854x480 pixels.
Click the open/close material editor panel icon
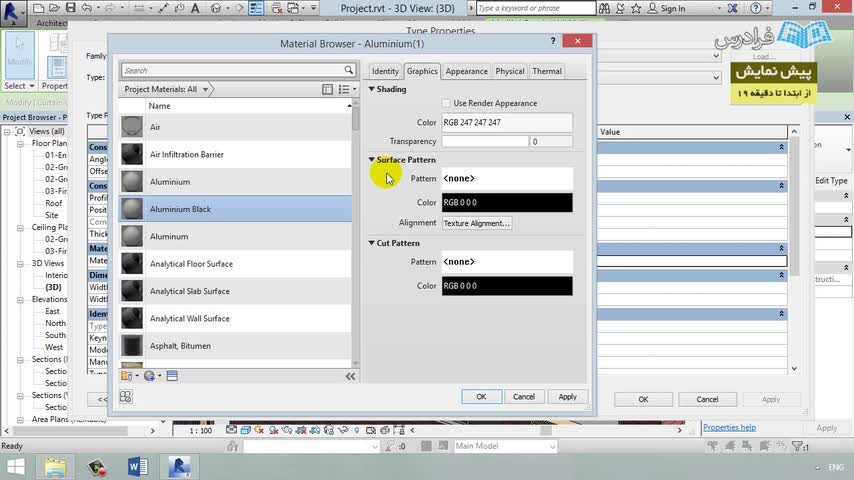pos(172,376)
